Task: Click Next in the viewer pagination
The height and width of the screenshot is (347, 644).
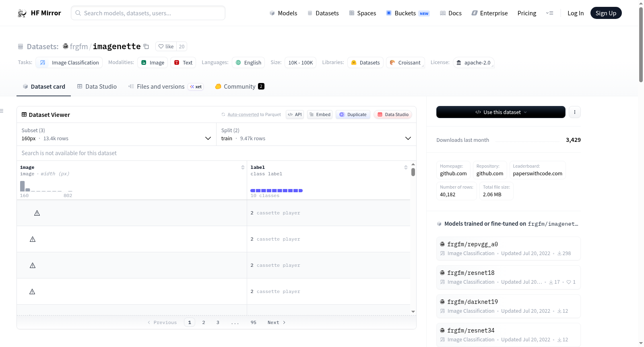Action: click(x=277, y=322)
